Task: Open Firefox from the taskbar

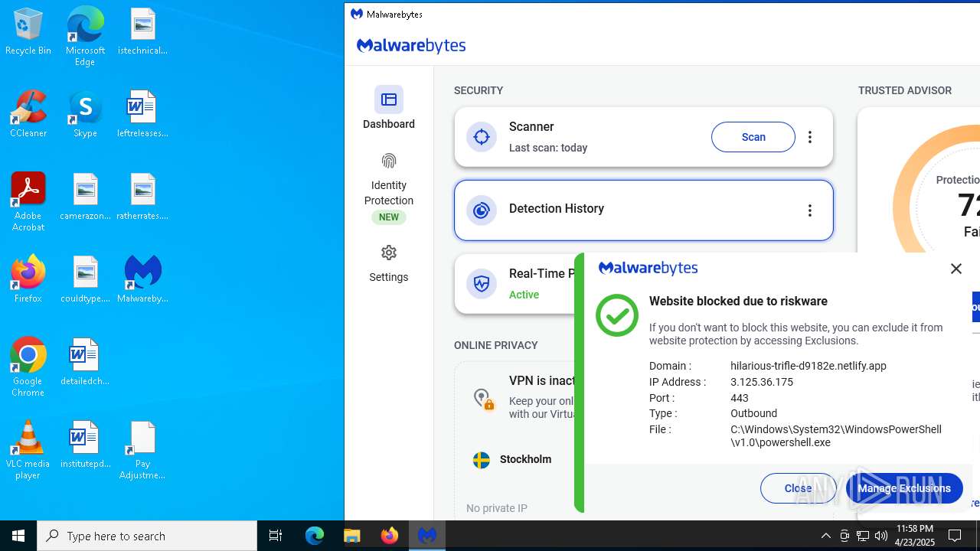Action: tap(390, 536)
